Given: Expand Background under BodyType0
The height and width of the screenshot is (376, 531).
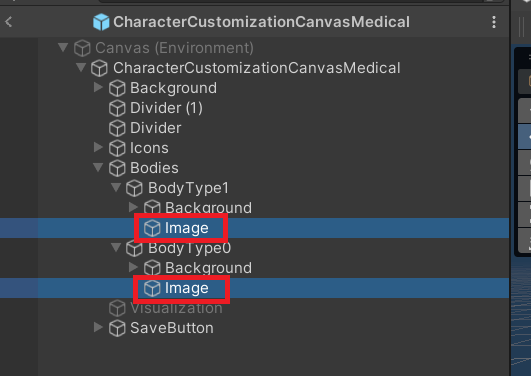Looking at the screenshot, I should [133, 267].
